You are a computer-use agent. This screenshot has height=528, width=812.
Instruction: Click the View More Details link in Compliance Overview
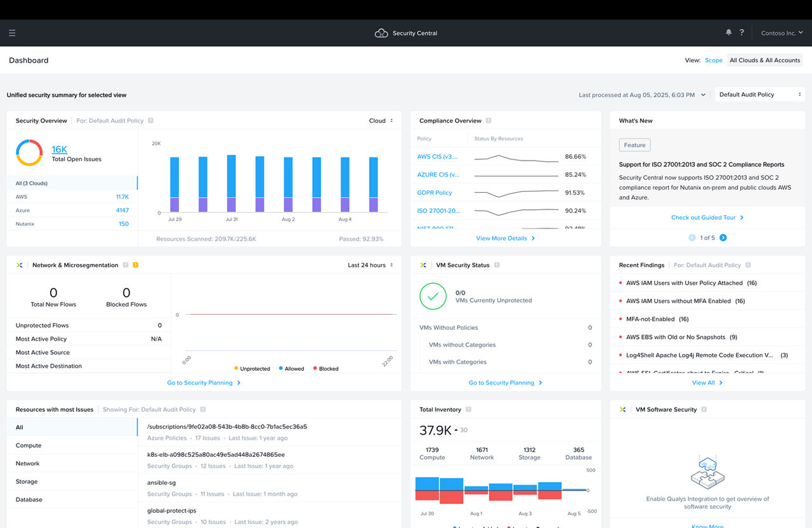click(x=502, y=237)
